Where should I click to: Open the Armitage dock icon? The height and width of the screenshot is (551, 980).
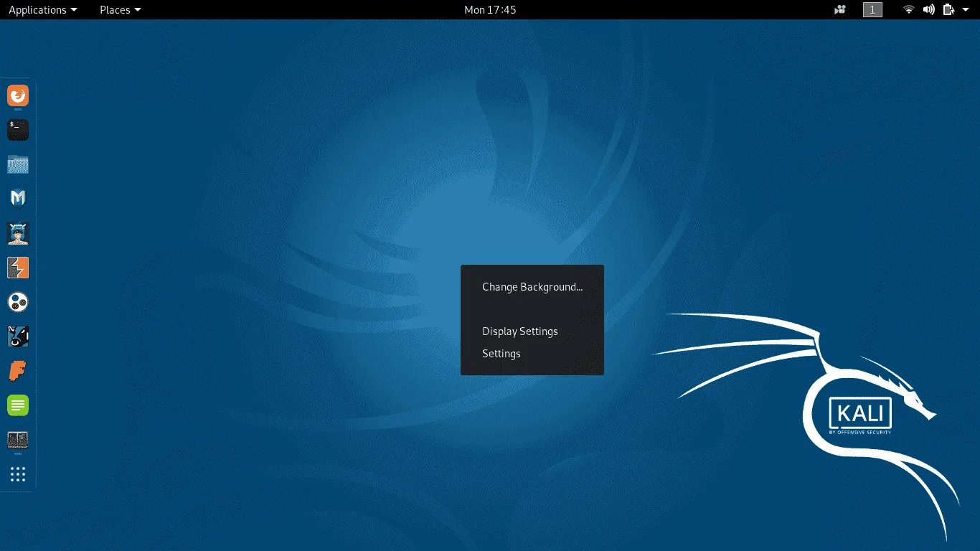[18, 233]
